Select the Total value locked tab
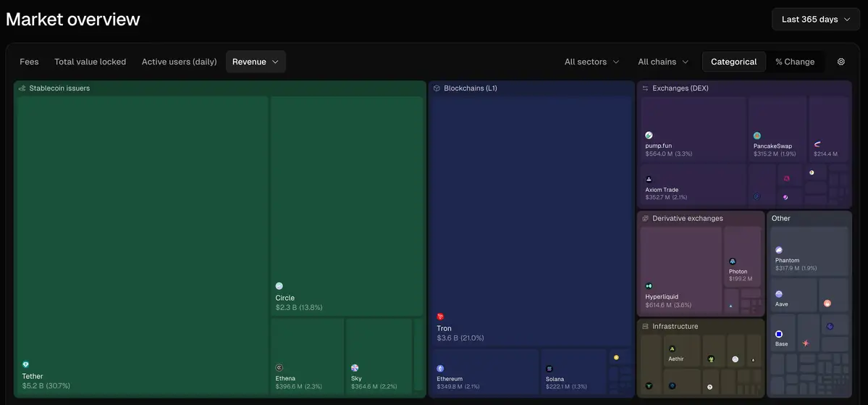Viewport: 868px width, 405px height. tap(90, 62)
